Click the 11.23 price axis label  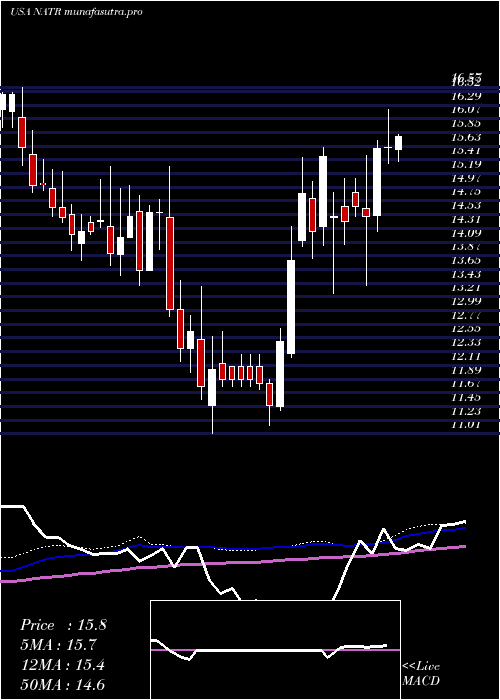[466, 411]
